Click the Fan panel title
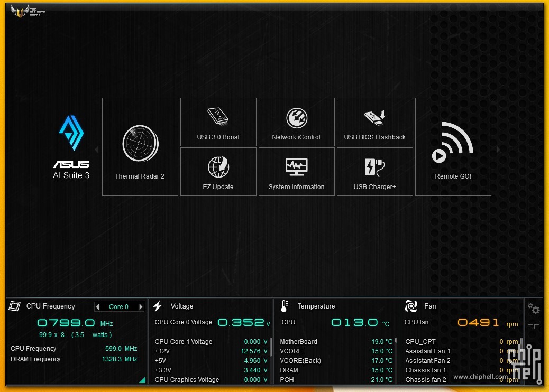Screen dimensions: 549x392 click(x=430, y=306)
